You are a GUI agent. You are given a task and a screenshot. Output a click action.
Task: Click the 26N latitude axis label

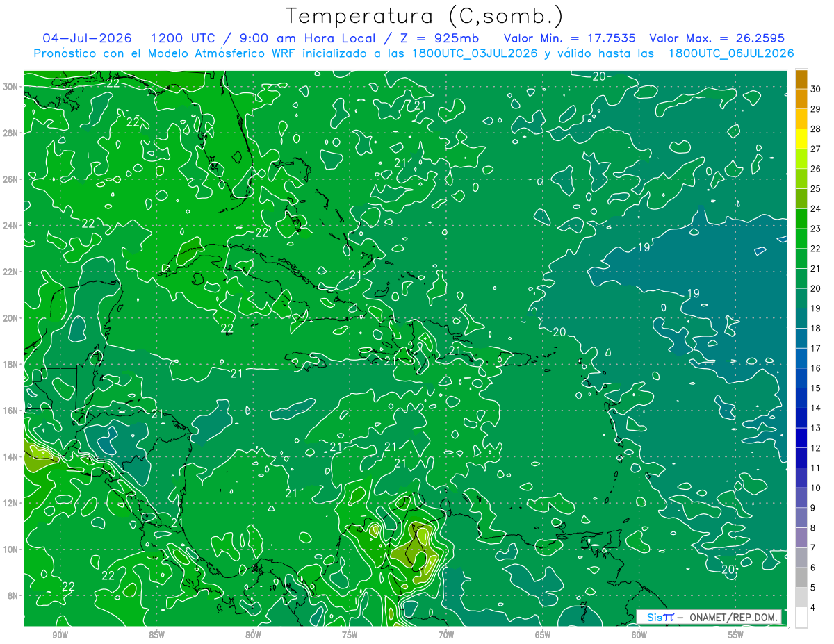click(x=11, y=179)
